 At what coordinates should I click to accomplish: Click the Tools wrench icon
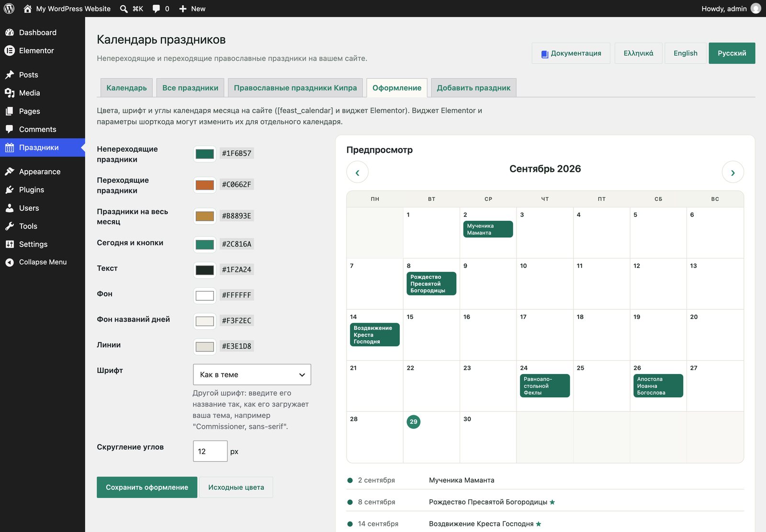pyautogui.click(x=10, y=226)
